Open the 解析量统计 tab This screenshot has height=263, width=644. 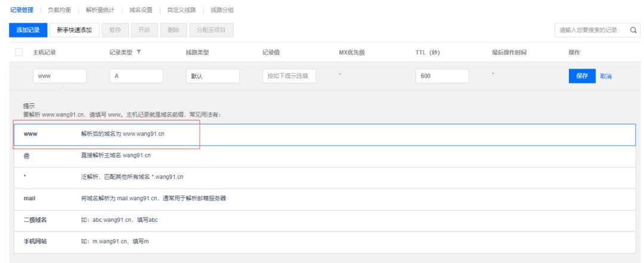pos(100,10)
